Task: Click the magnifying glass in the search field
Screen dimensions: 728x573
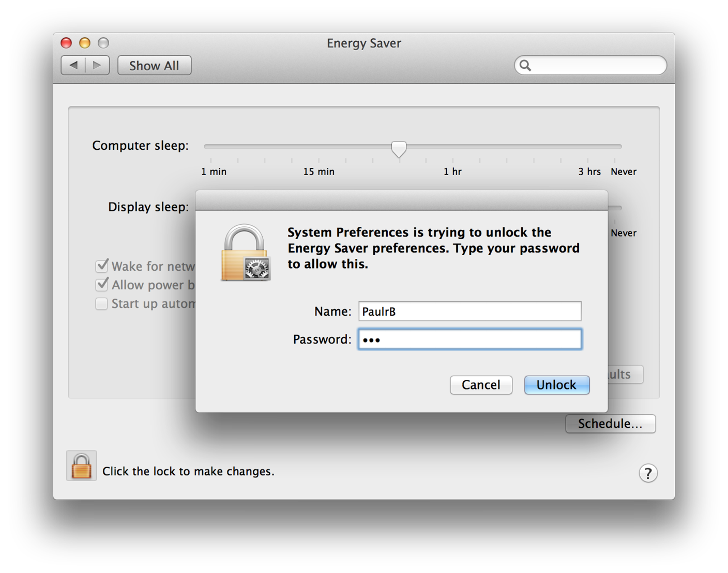Action: (x=526, y=66)
